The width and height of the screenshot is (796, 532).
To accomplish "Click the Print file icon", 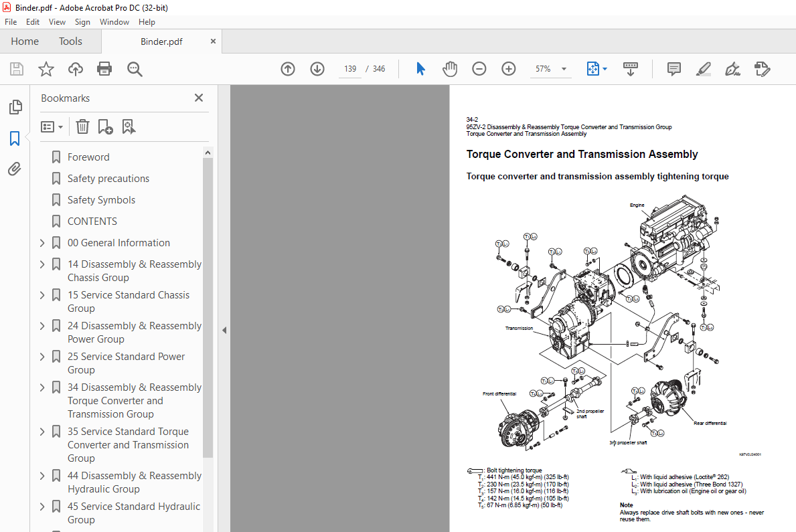I will click(104, 69).
